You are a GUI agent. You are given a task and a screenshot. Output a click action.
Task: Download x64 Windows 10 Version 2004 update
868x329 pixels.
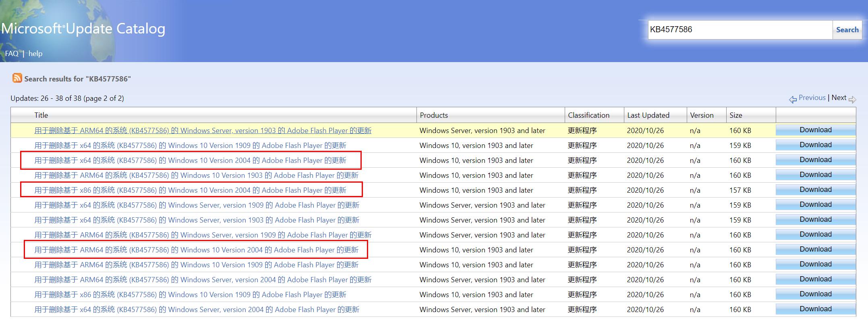[815, 160]
